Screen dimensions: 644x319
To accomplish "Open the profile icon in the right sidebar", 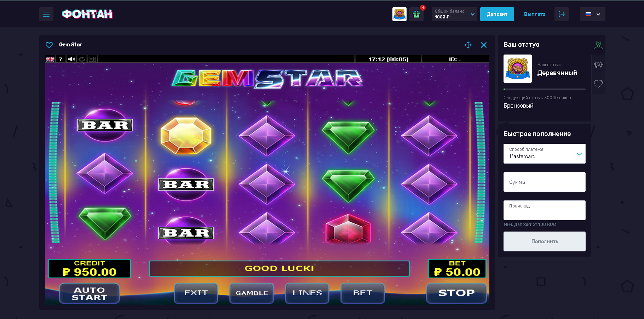I will click(598, 45).
